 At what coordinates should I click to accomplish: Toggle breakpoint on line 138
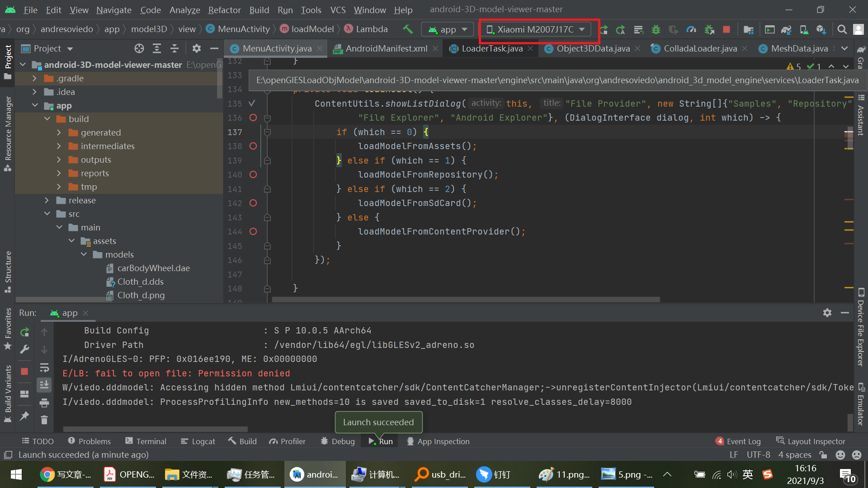253,146
